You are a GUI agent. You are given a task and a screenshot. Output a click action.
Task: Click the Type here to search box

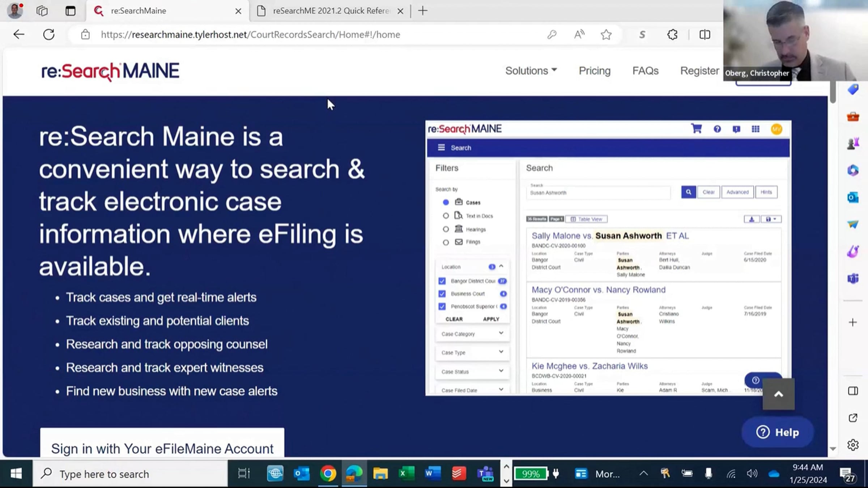tap(130, 474)
